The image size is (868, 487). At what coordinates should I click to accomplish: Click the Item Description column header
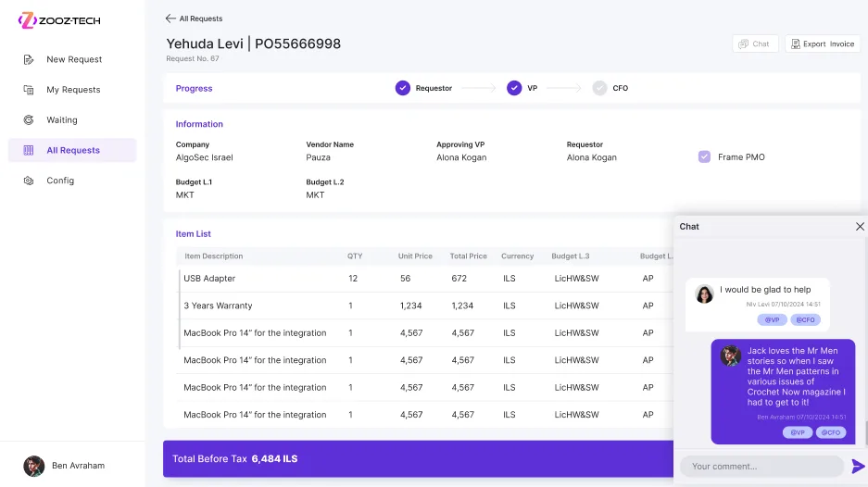(214, 256)
